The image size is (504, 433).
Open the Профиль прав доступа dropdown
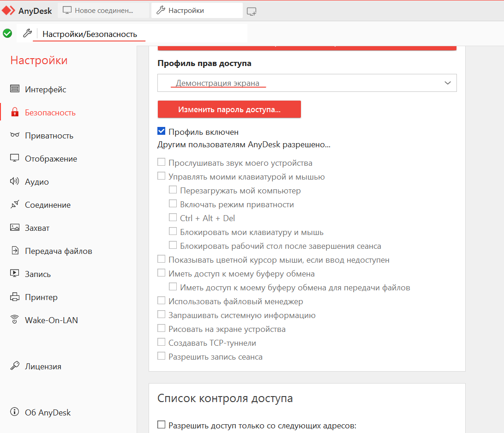pos(307,83)
